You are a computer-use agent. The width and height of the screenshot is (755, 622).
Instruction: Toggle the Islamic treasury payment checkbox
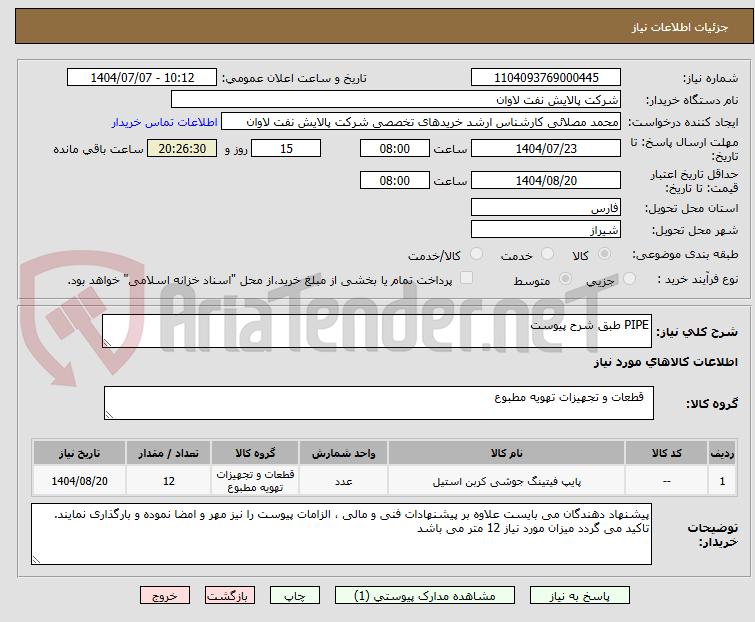[x=467, y=278]
